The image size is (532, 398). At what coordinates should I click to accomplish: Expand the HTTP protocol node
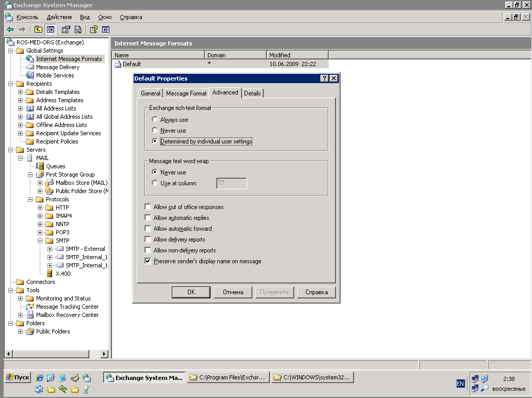coord(40,208)
